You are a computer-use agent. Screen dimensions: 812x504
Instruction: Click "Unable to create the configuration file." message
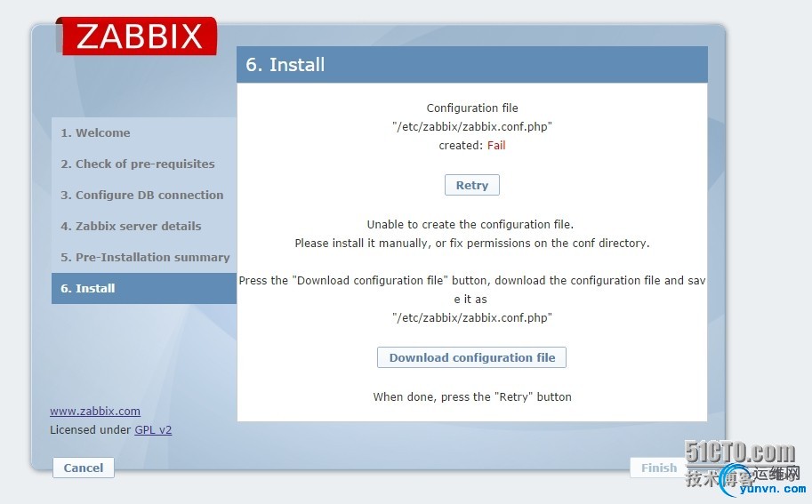point(470,225)
